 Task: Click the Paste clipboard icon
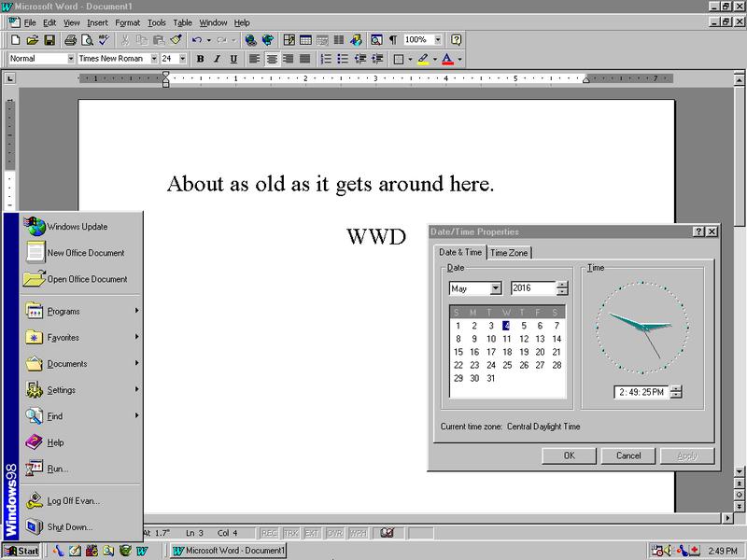coord(159,40)
